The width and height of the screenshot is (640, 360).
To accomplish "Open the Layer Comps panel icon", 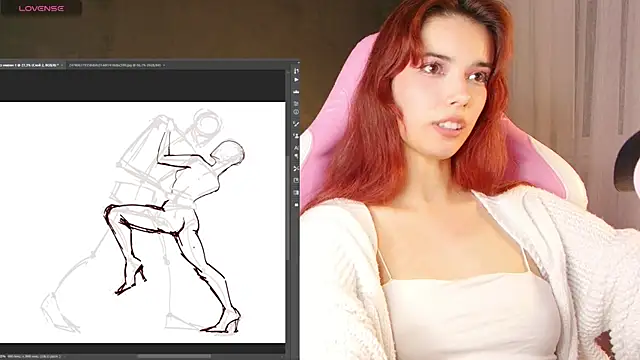I will 296,192.
